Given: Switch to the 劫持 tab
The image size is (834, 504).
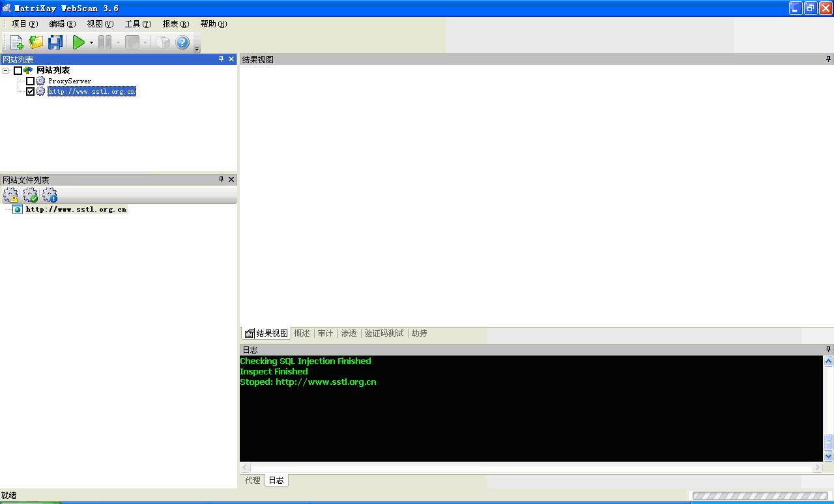Looking at the screenshot, I should coord(419,333).
